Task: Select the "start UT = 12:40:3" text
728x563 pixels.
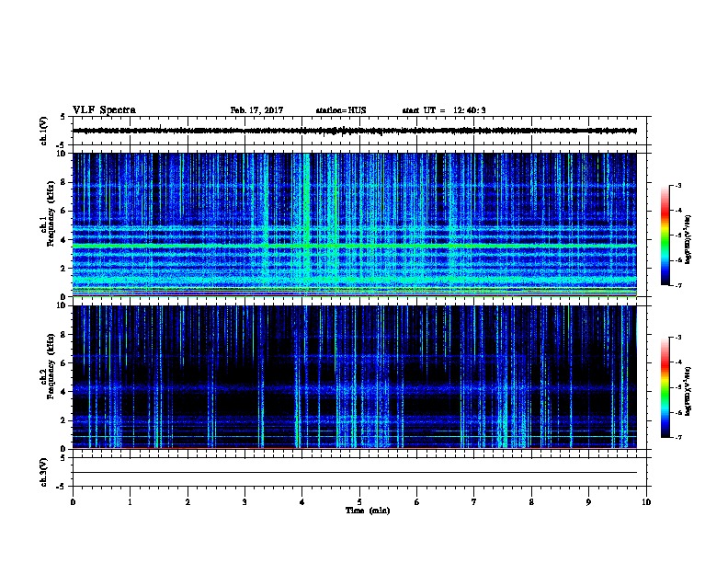Action: pyautogui.click(x=444, y=110)
